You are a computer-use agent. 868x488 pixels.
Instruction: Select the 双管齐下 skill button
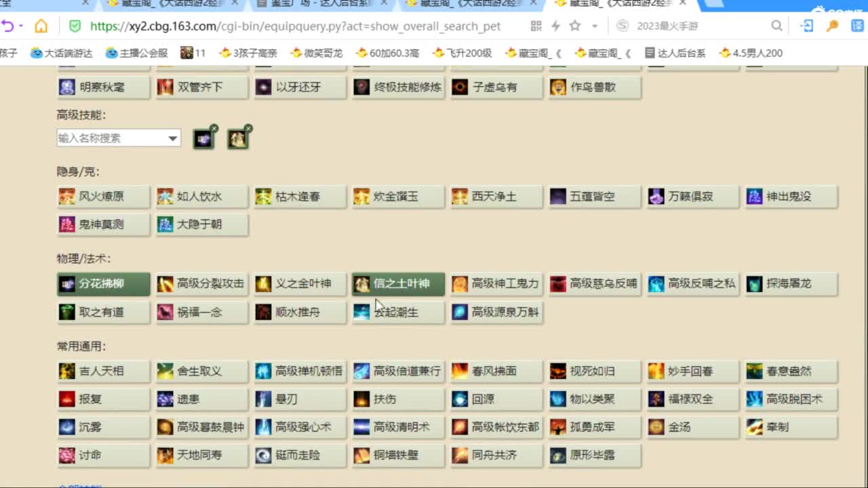pos(201,87)
